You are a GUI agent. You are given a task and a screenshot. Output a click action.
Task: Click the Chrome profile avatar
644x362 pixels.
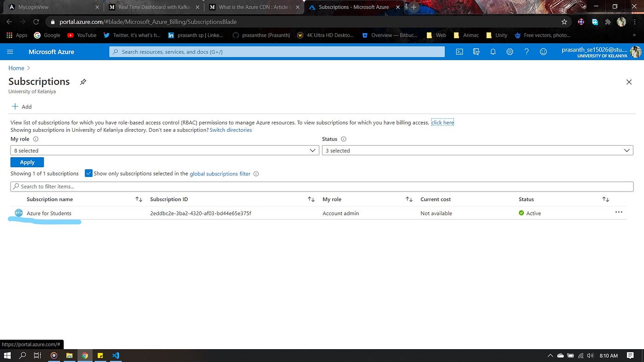(621, 22)
